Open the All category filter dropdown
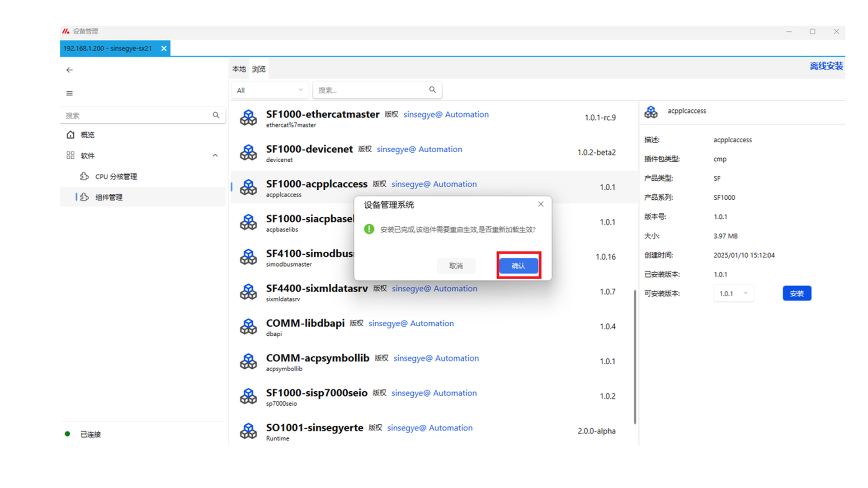 click(x=270, y=90)
